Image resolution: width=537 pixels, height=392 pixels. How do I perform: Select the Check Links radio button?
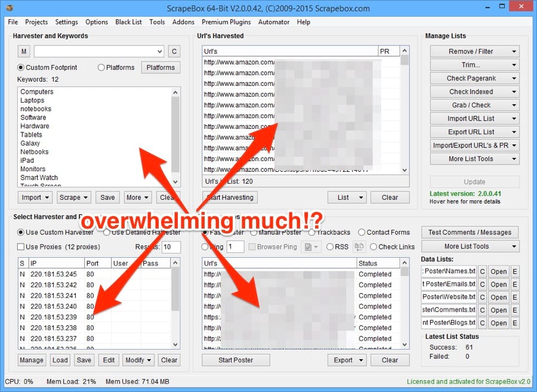coord(374,247)
